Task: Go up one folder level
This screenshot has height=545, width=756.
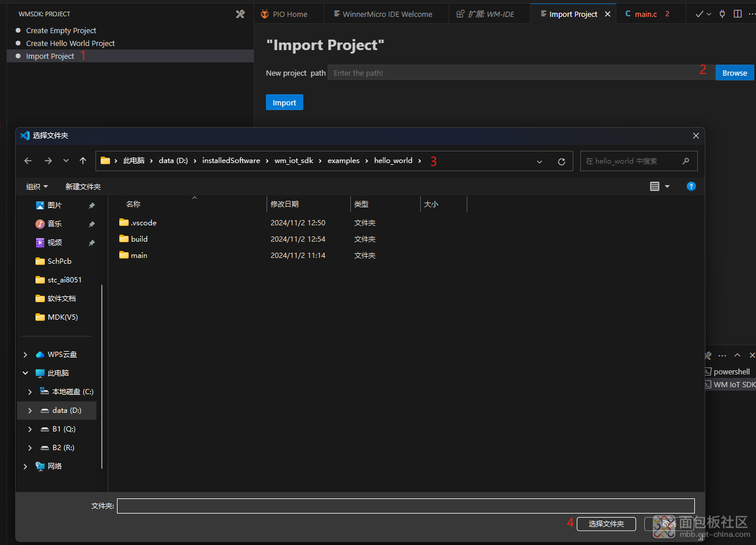Action: click(x=83, y=161)
